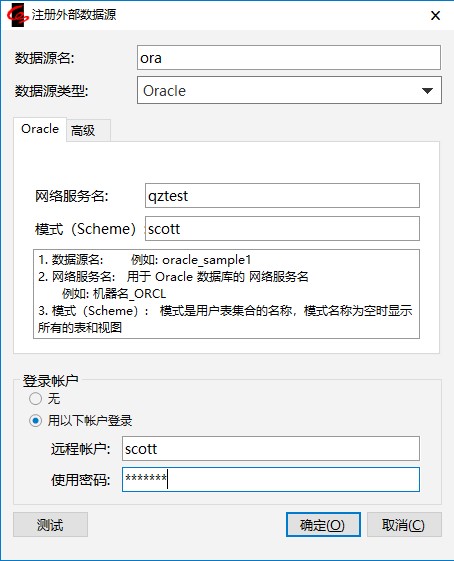Open the 数据源类型 dropdown arrow
The width and height of the screenshot is (454, 561).
coord(427,91)
